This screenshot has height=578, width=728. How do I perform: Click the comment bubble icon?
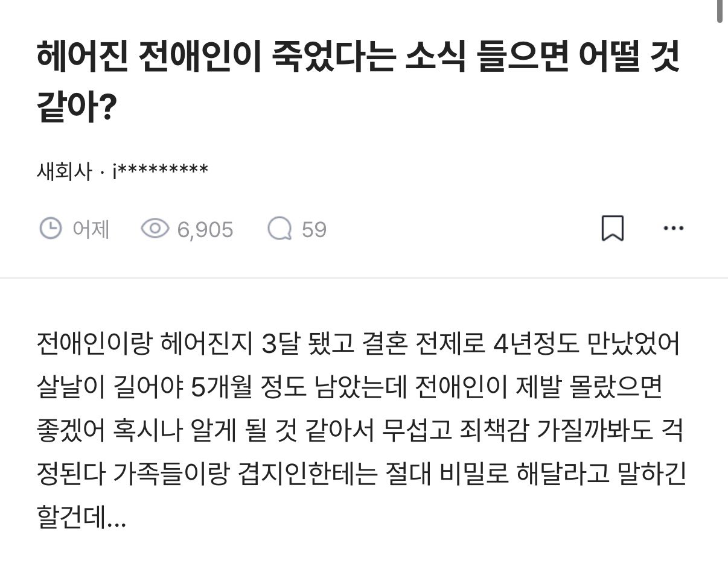(x=279, y=229)
